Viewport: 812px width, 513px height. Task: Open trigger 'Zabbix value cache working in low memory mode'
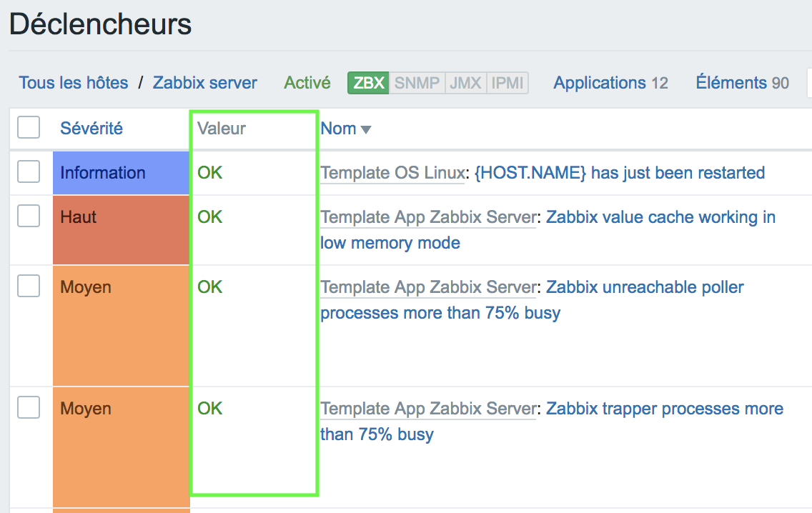click(x=548, y=230)
